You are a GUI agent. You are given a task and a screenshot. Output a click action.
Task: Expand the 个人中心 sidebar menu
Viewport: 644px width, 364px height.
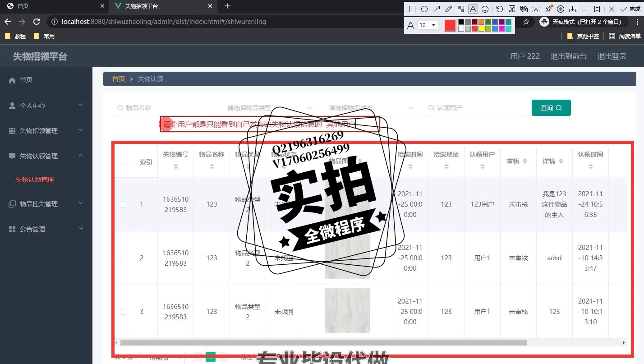click(x=46, y=106)
